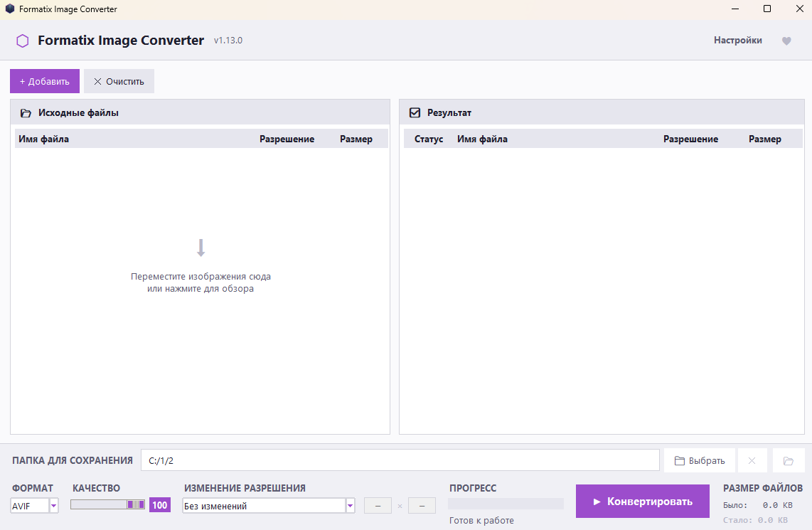
Task: Click the Formatix hexagon logo icon
Action: (x=22, y=41)
